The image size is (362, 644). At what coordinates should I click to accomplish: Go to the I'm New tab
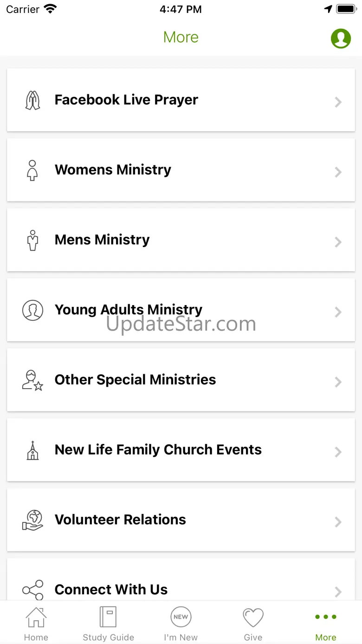[181, 623]
